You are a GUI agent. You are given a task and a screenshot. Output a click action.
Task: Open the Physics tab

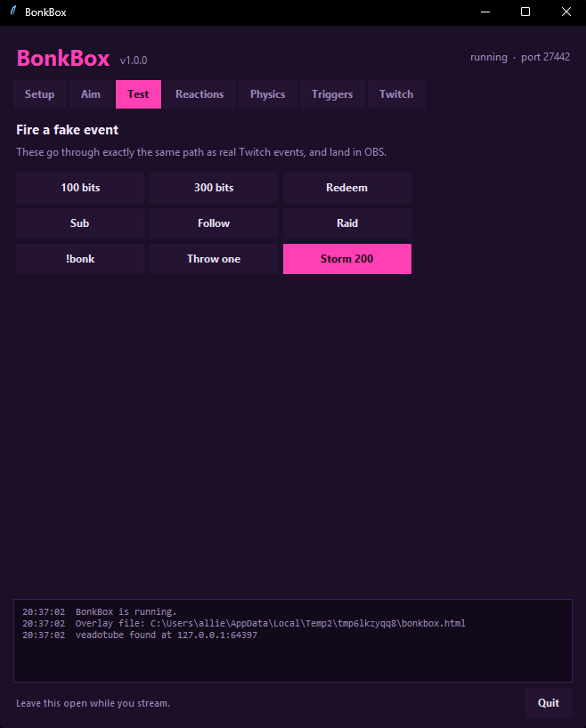268,94
